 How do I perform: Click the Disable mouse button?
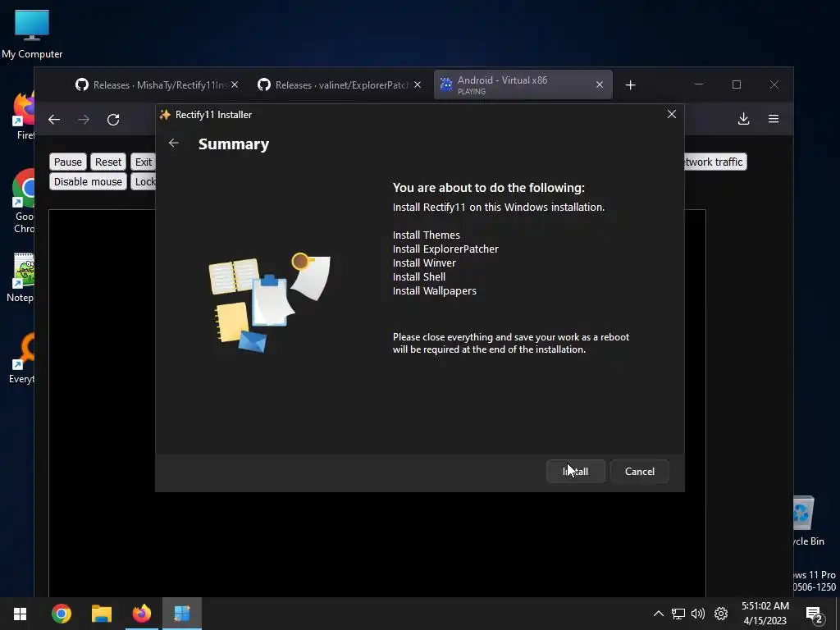[88, 181]
